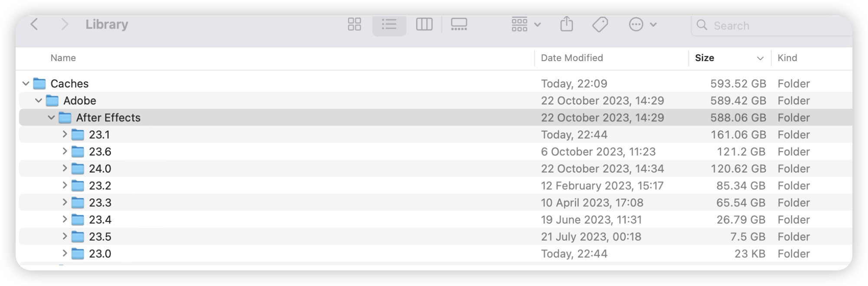
Task: Select the 24.0 folder icon
Action: click(78, 169)
